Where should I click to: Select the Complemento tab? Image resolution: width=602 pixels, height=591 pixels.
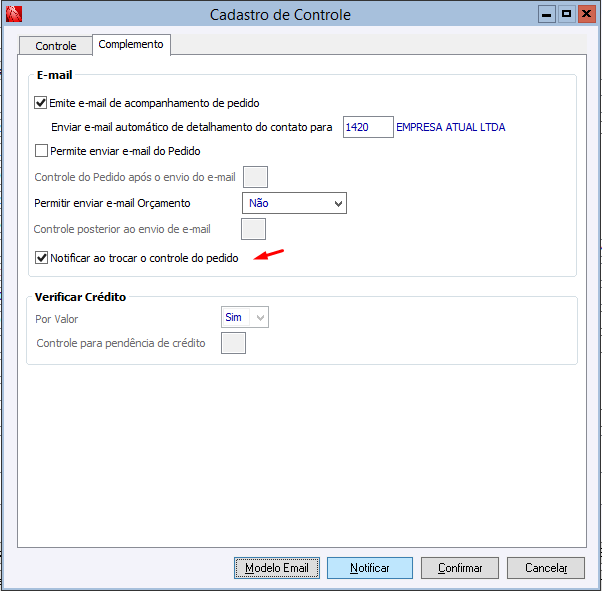coord(131,45)
